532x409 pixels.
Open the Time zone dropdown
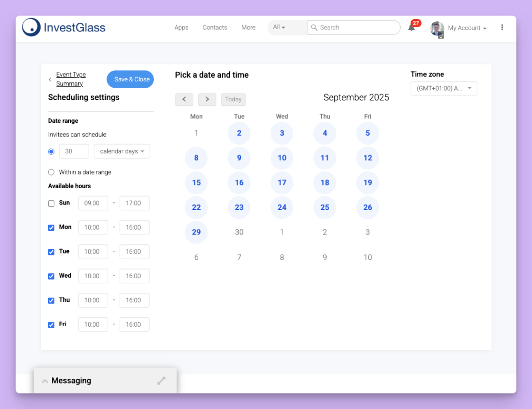click(x=443, y=89)
